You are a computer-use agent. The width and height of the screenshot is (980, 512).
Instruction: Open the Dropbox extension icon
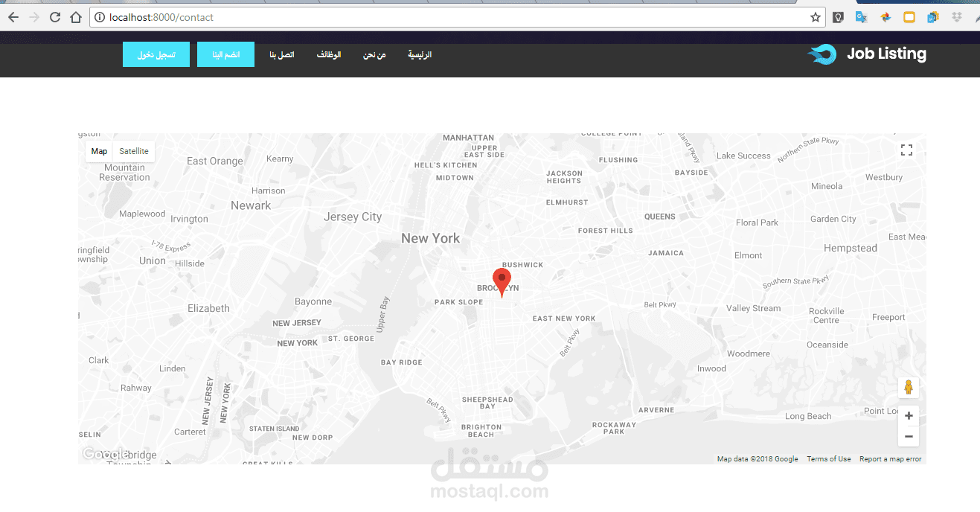click(955, 17)
